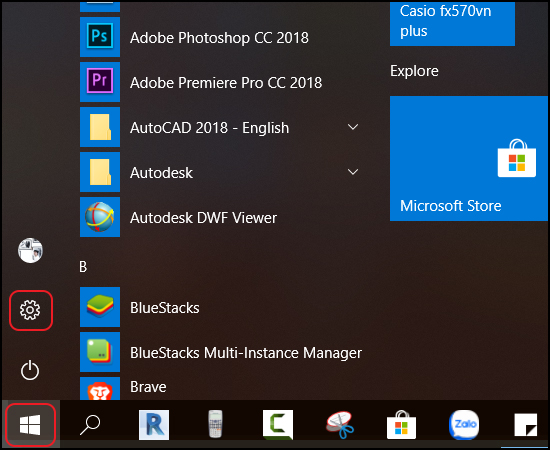Select Adobe Photoshop CC 2018 text
The image size is (550, 450).
tap(219, 38)
